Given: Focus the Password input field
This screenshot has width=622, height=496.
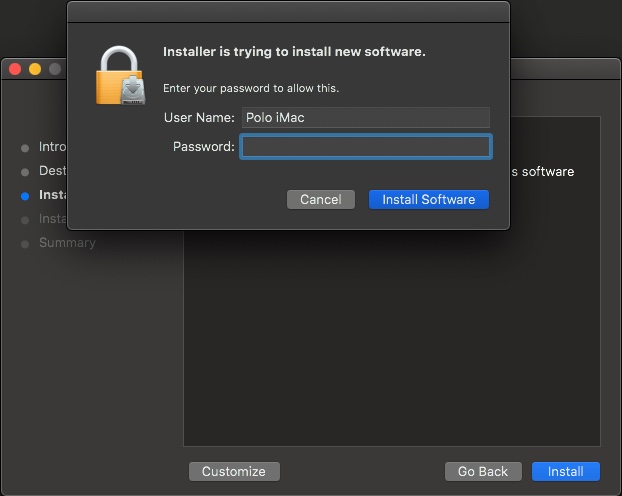Looking at the screenshot, I should point(366,147).
